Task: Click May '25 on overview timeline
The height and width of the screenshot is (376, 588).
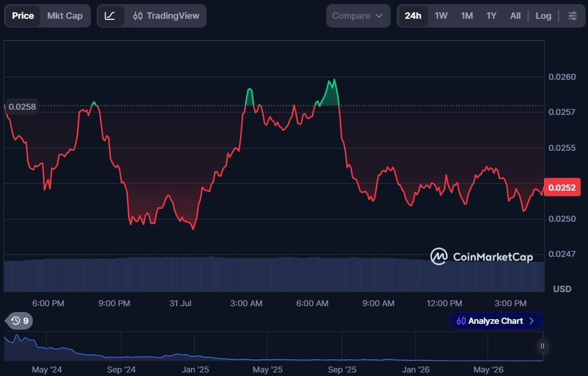Action: pyautogui.click(x=268, y=370)
